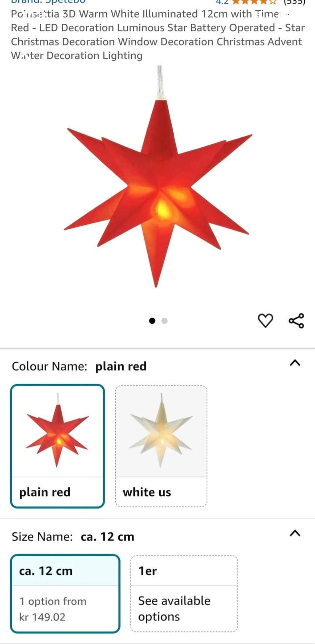Viewport: 315px width, 644px height.
Task: Open the main red star product image
Action: click(157, 177)
